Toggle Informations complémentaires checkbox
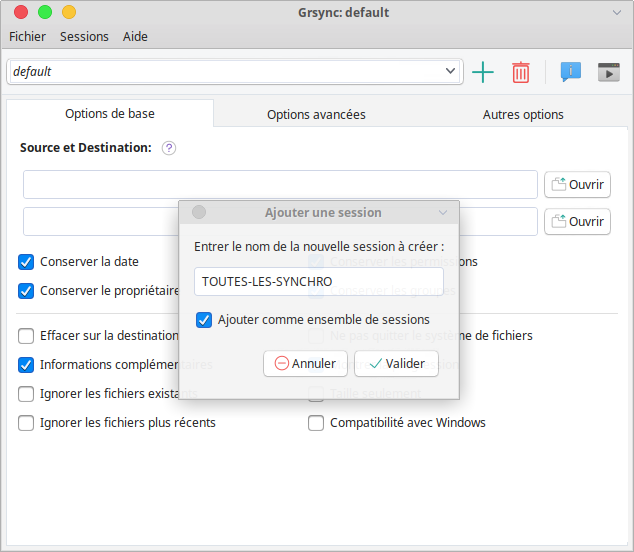634x552 pixels. tap(26, 365)
